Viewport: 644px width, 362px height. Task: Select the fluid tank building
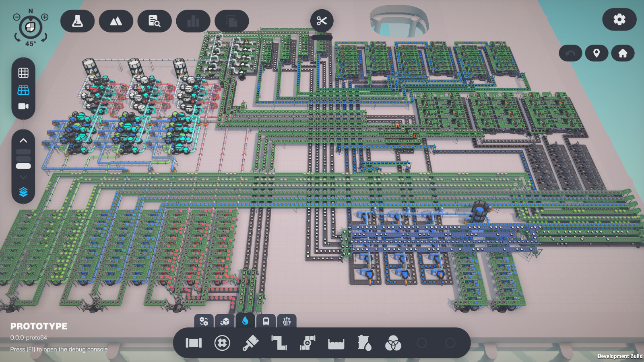tap(336, 343)
